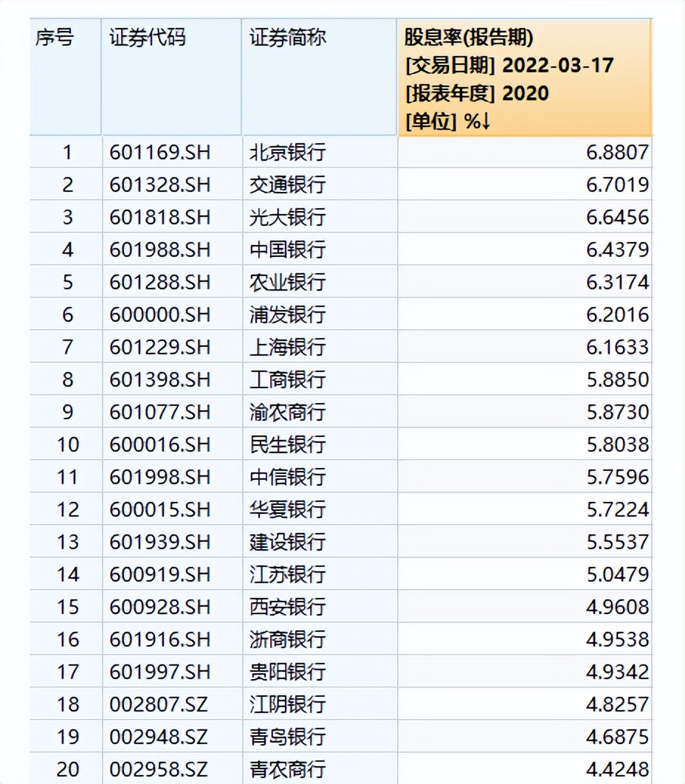The height and width of the screenshot is (784, 685).
Task: Select security code 601288.SH
Action: pos(160,282)
